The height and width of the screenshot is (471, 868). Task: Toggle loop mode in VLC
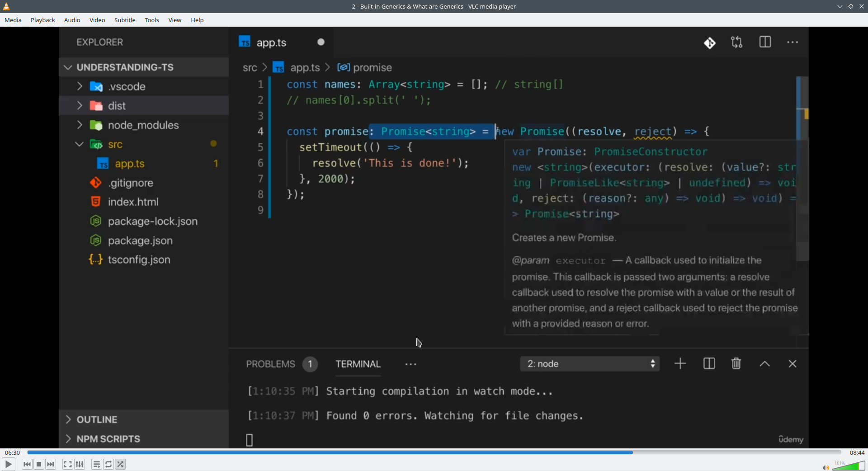coord(108,464)
